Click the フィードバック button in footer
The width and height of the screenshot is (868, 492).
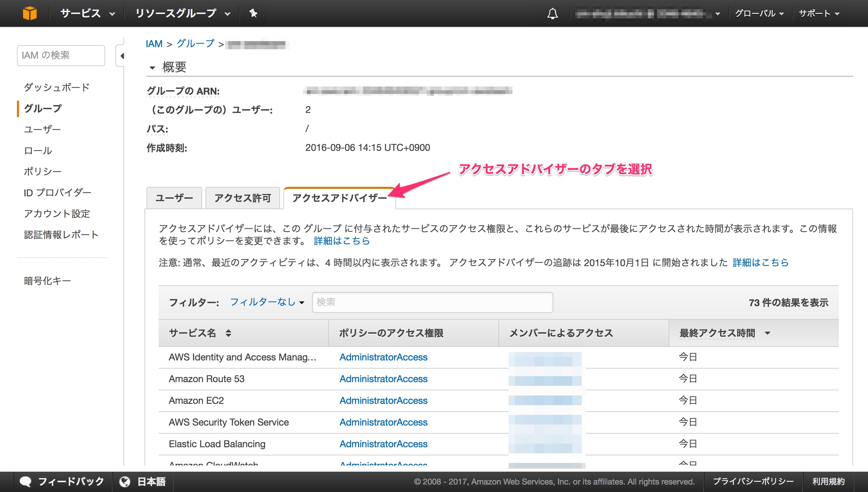point(62,481)
